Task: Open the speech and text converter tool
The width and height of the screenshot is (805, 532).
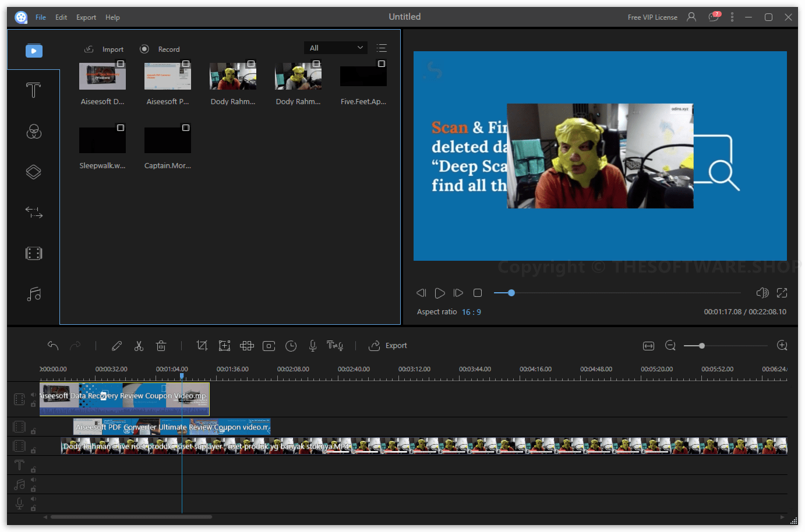Action: (x=335, y=346)
